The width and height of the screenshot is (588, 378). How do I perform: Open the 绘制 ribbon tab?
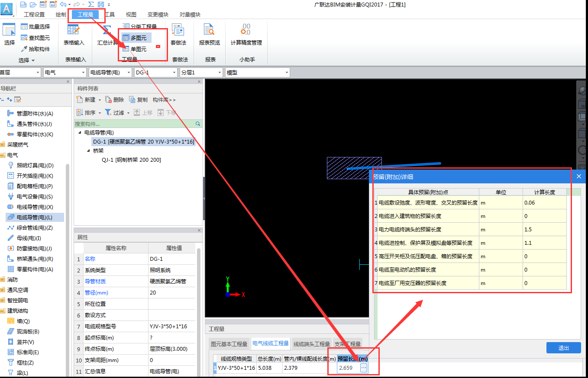pos(61,14)
